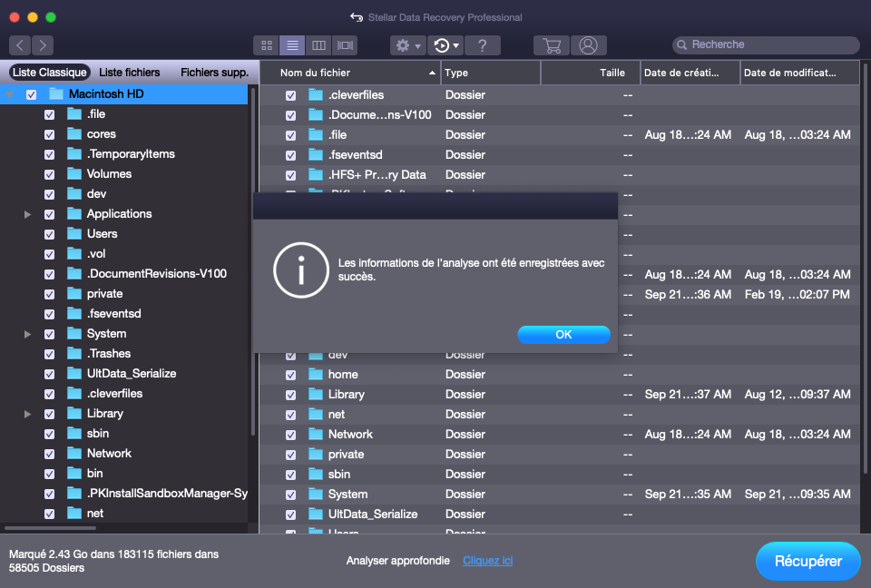Click the .file folder icon in list
The width and height of the screenshot is (871, 588).
coord(316,134)
